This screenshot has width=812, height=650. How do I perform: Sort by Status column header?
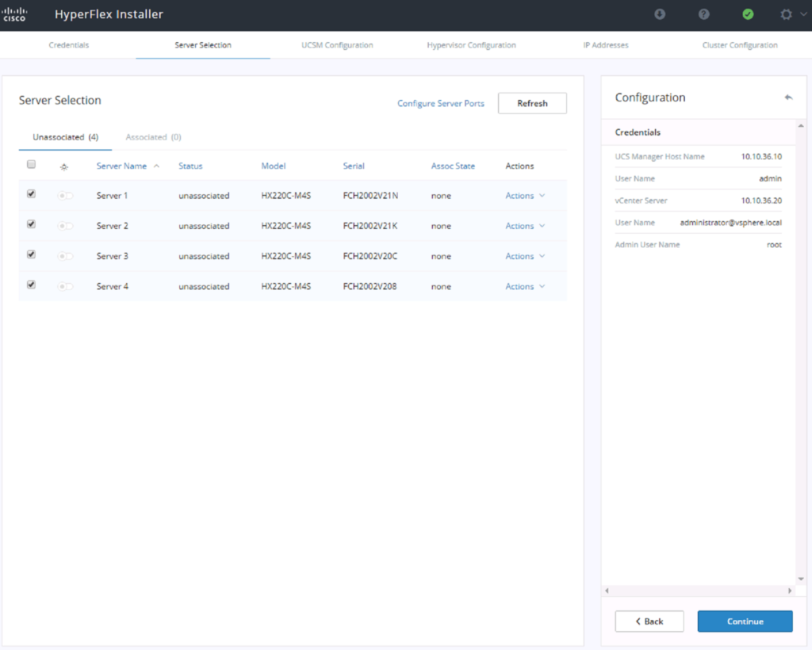190,166
